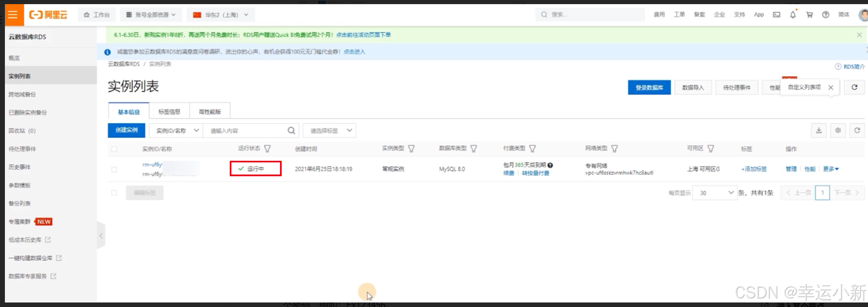The image size is (868, 307).
Task: Switch to 基本信息 tab
Action: click(x=129, y=112)
